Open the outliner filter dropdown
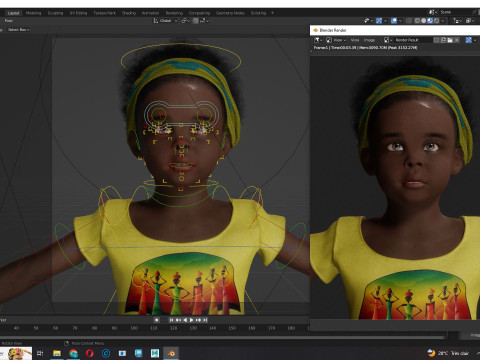This screenshot has width=480, height=360. (x=470, y=21)
